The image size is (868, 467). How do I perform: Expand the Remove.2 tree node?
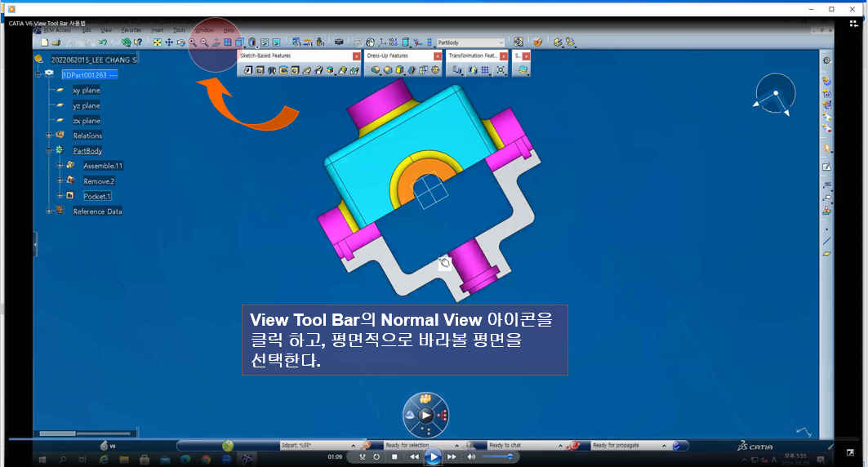coord(60,180)
